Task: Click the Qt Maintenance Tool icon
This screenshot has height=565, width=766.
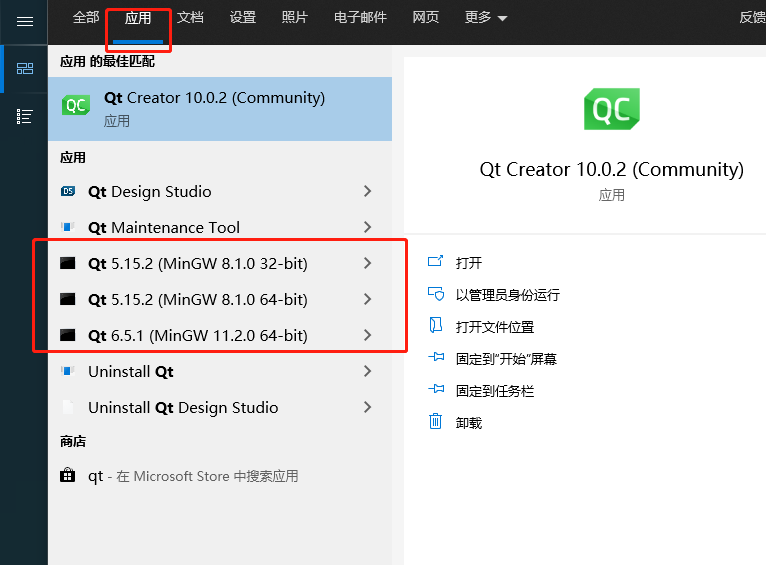Action: pyautogui.click(x=67, y=227)
